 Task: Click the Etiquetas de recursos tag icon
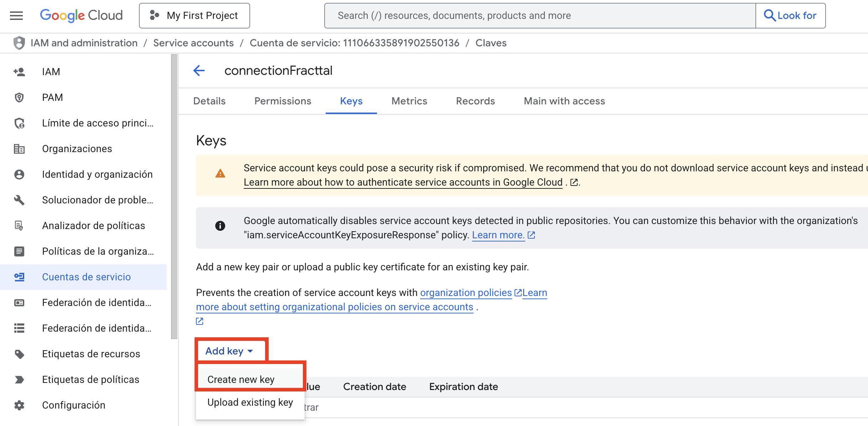click(x=19, y=354)
